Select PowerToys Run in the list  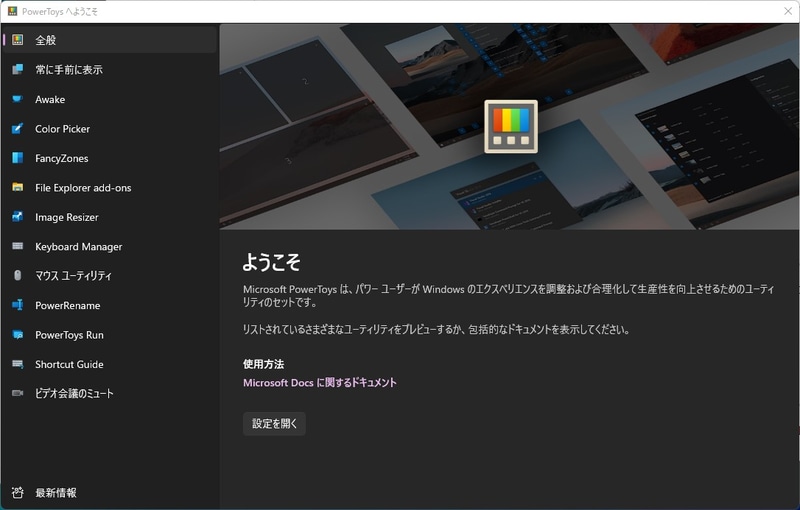110,335
